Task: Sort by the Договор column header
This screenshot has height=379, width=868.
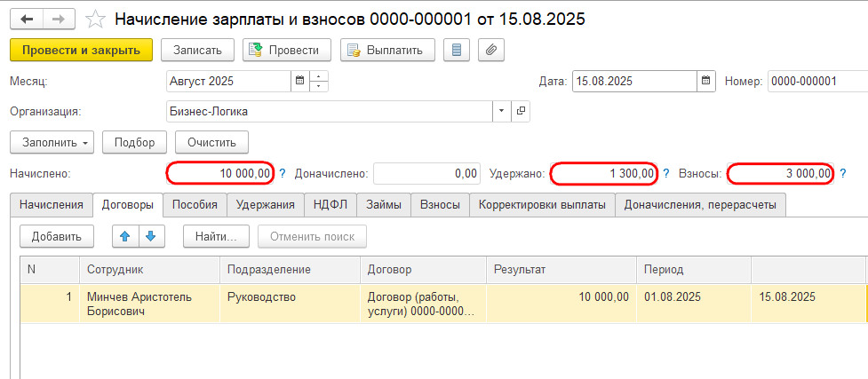Action: pos(423,270)
